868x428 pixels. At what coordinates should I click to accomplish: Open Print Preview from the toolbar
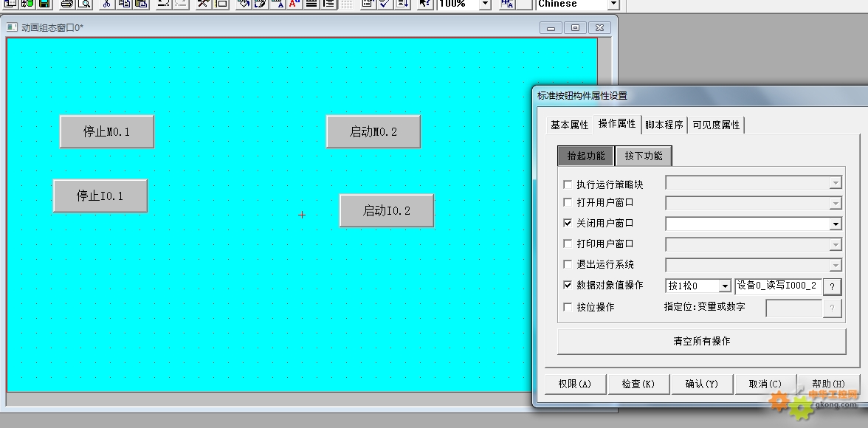(x=84, y=4)
